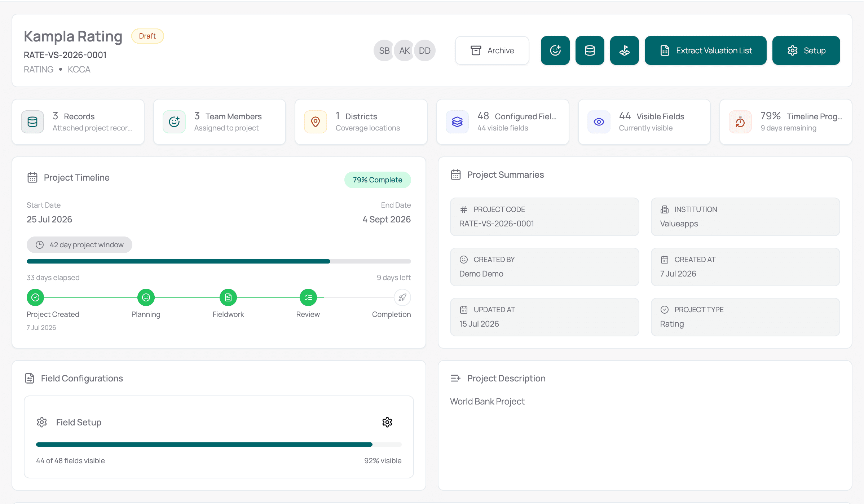Click the Field Configurations document icon
Image resolution: width=864 pixels, height=504 pixels.
(x=30, y=378)
